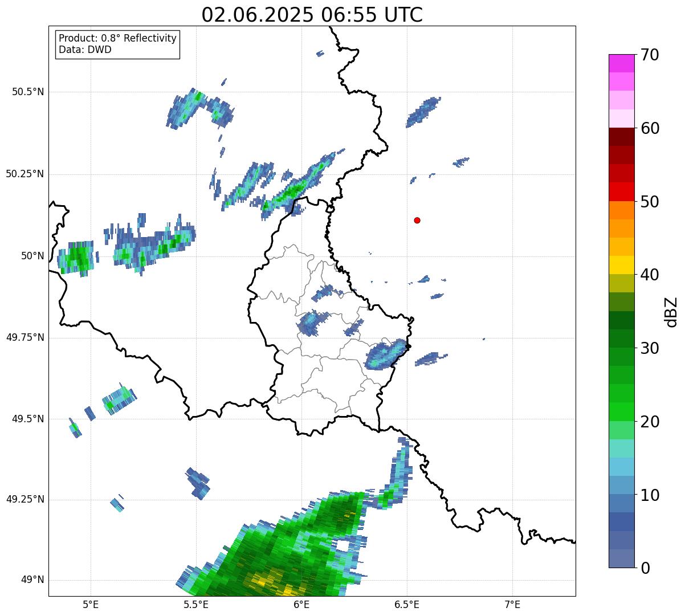Click the 5°E longitude label
The height and width of the screenshot is (616, 685).
pyautogui.click(x=91, y=605)
